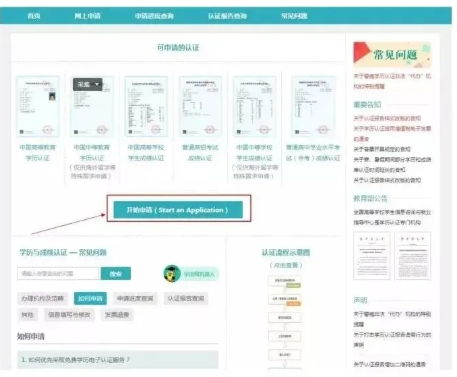The height and width of the screenshot is (377, 457).
Task: Click the 中国高等教育学历认证 label link
Action: (38, 152)
